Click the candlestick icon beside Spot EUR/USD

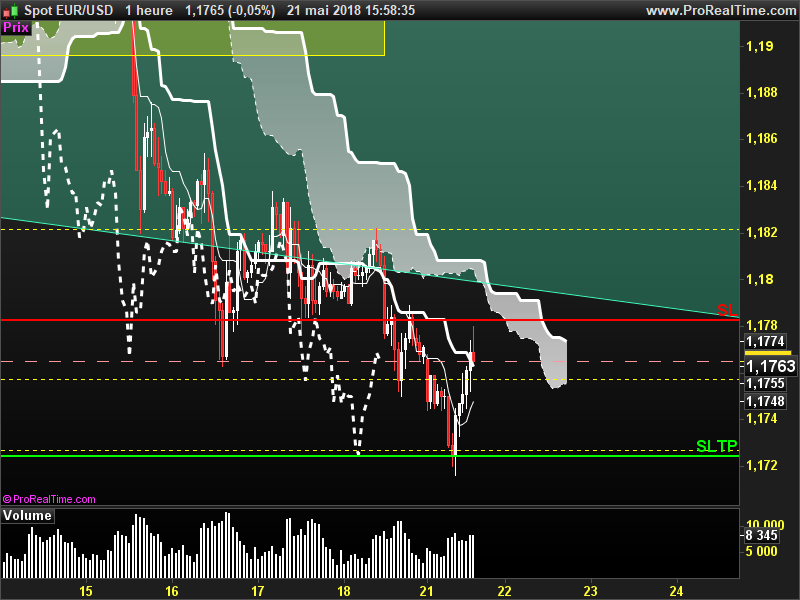click(x=11, y=10)
